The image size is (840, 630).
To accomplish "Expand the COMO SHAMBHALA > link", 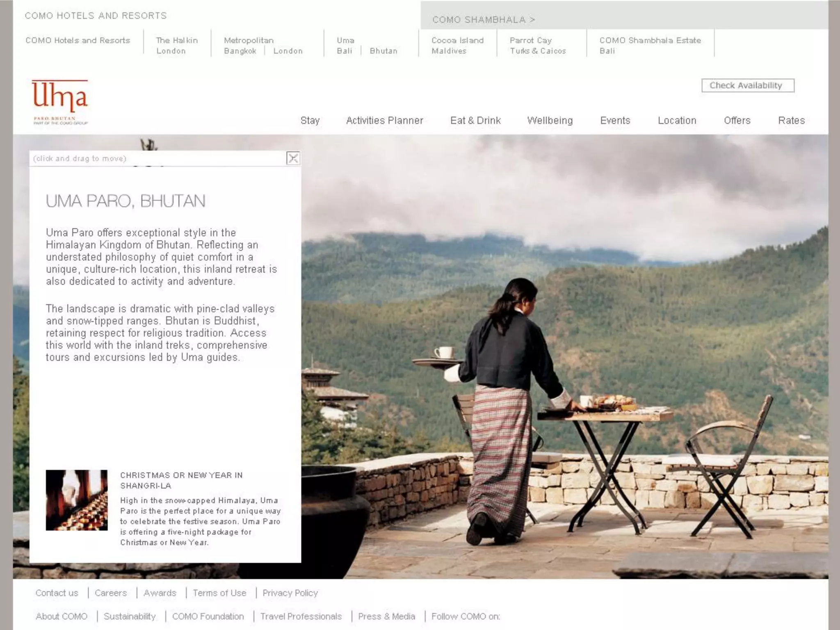I will (x=484, y=20).
